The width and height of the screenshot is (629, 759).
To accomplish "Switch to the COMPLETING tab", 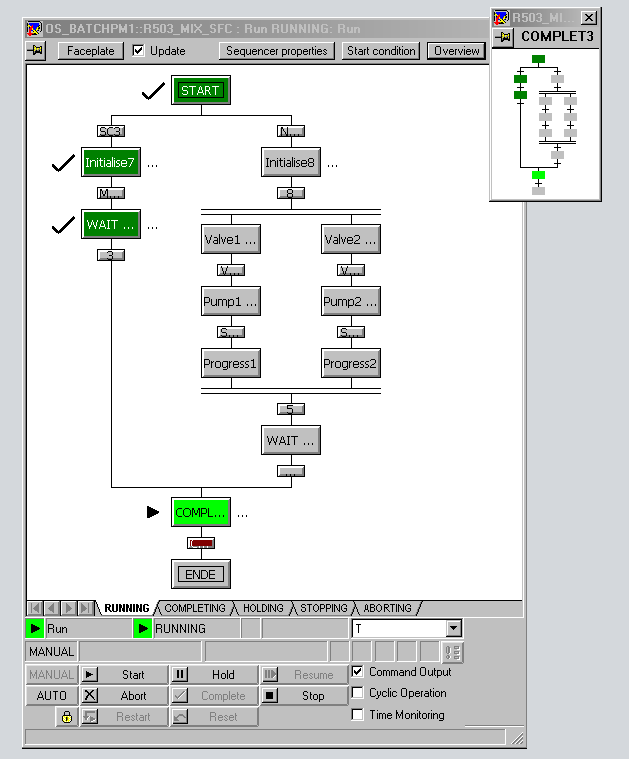I will coord(195,608).
